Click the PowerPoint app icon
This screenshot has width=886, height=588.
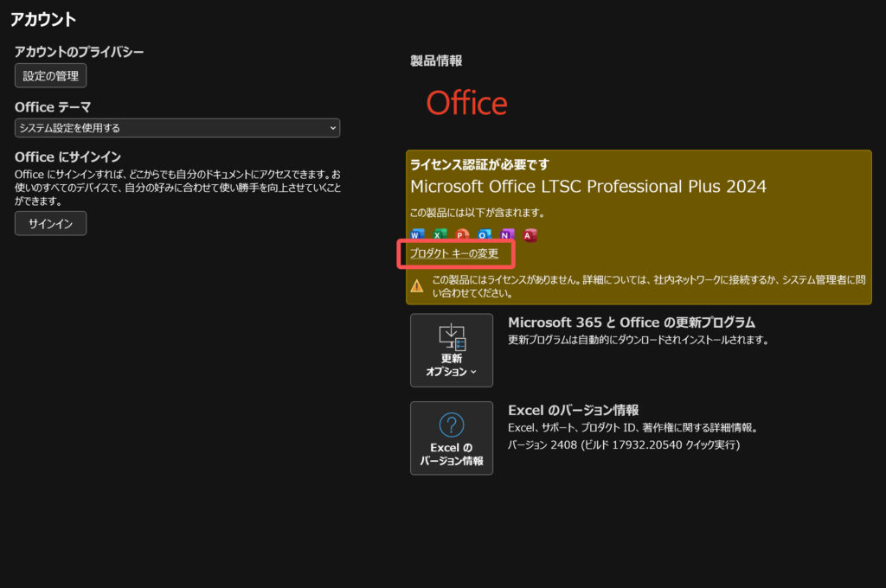coord(462,234)
